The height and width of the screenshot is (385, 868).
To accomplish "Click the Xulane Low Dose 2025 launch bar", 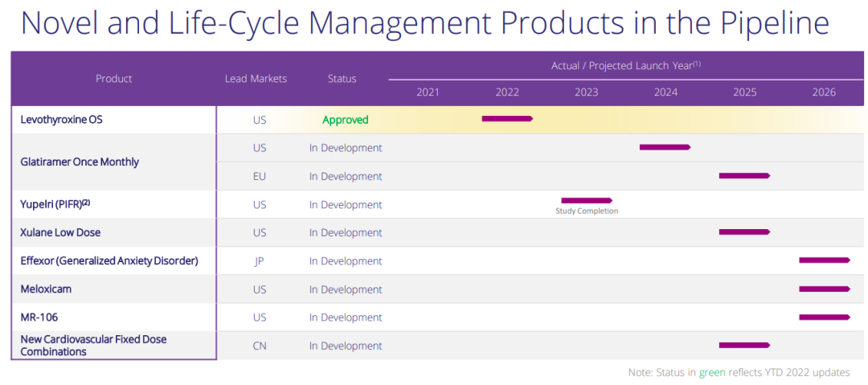I will [x=744, y=232].
